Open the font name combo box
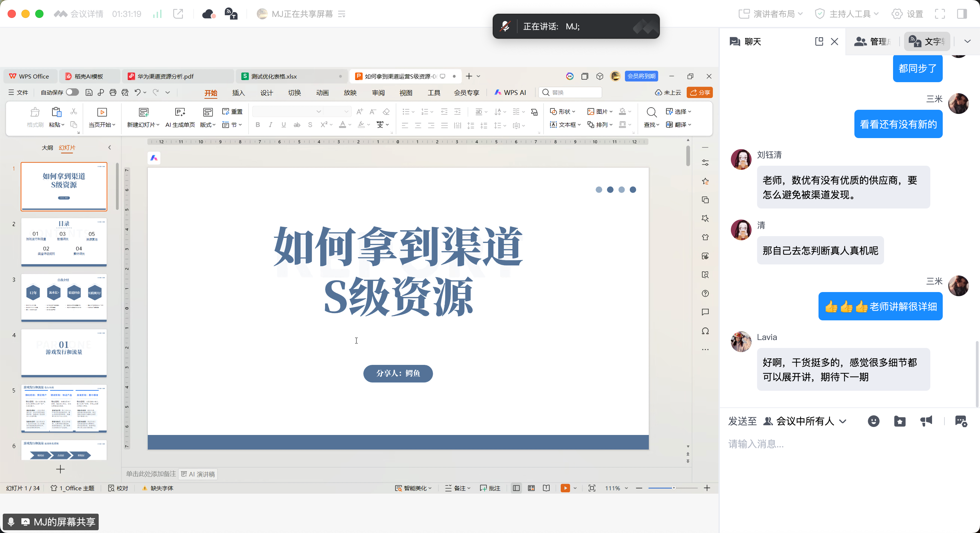The width and height of the screenshot is (980, 533). (288, 112)
